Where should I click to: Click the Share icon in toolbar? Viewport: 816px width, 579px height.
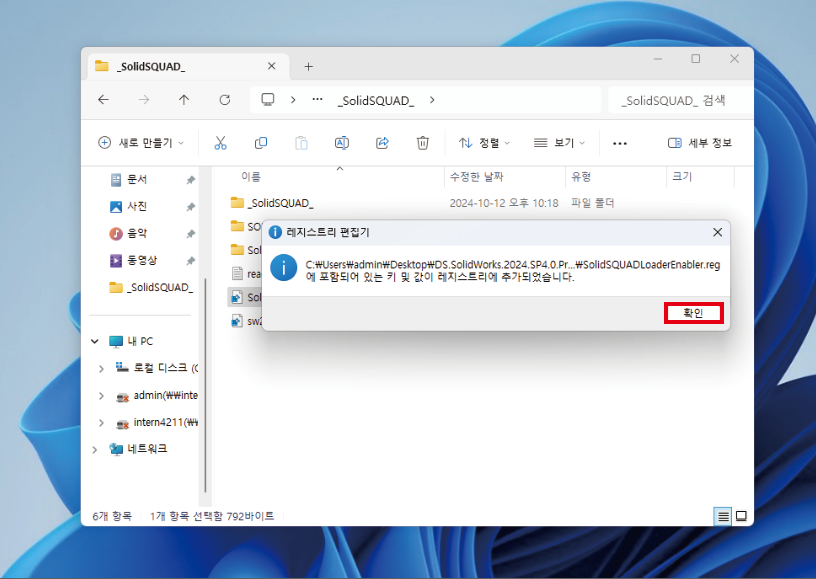click(x=382, y=143)
